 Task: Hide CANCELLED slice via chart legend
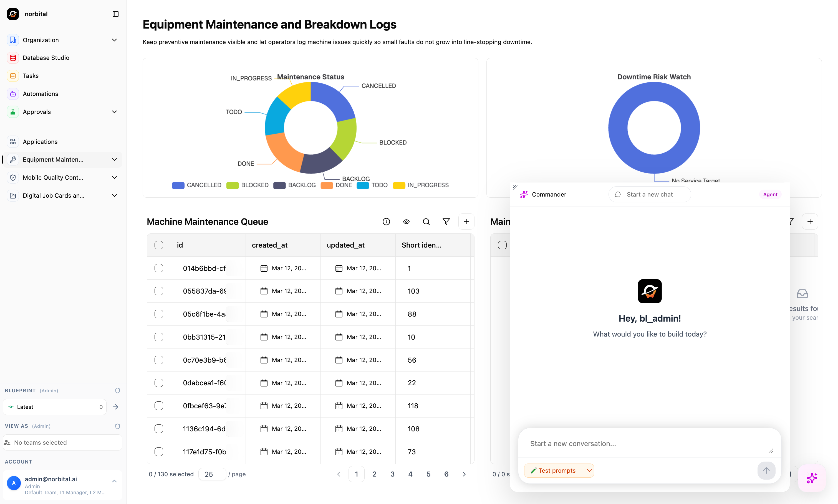(196, 185)
